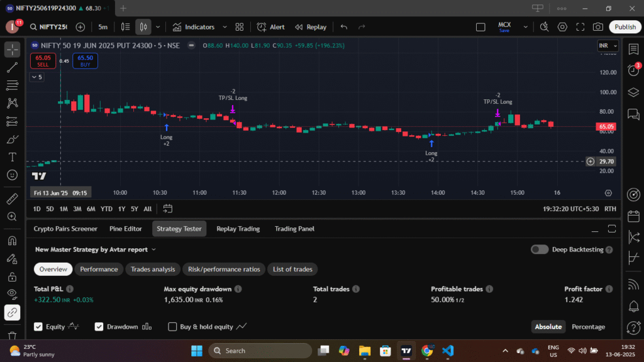
Task: Undo the last chart action
Action: click(x=344, y=27)
